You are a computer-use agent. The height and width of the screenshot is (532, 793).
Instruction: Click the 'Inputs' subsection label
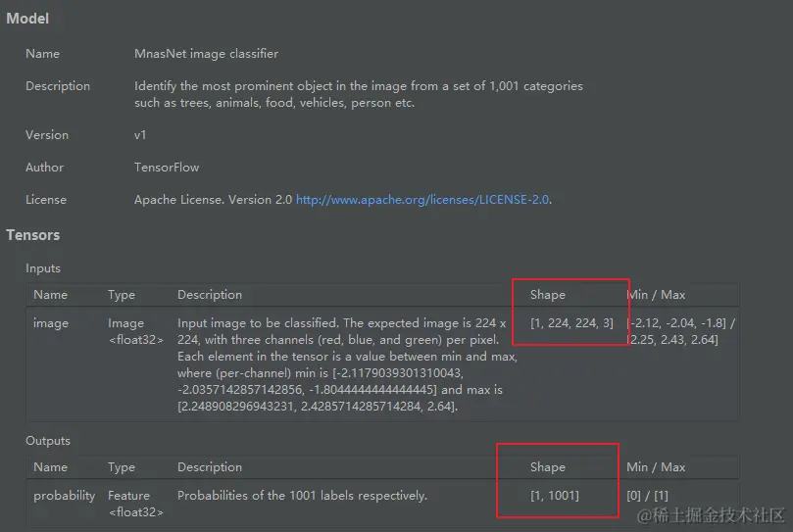(x=43, y=268)
